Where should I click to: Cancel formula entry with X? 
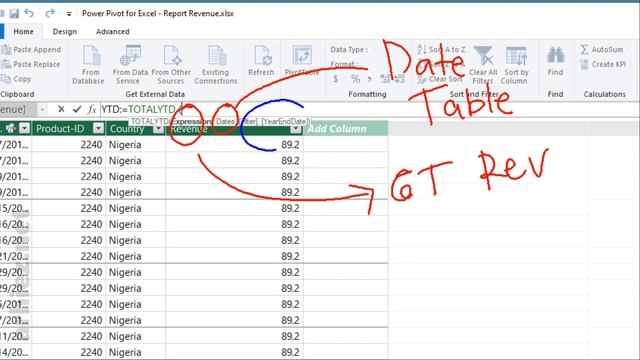click(61, 109)
